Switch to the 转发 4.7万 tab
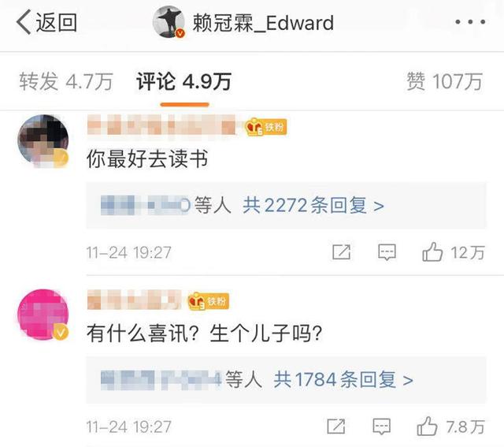 click(x=66, y=81)
